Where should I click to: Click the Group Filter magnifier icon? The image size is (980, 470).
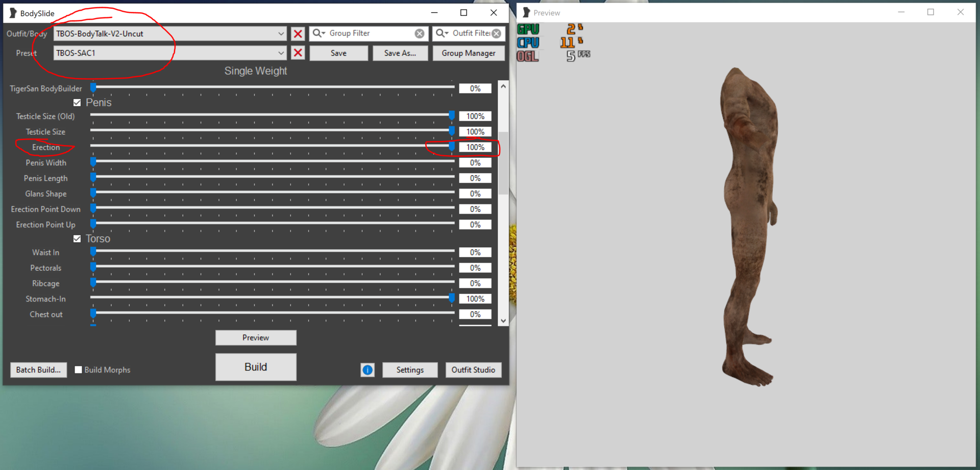[319, 33]
